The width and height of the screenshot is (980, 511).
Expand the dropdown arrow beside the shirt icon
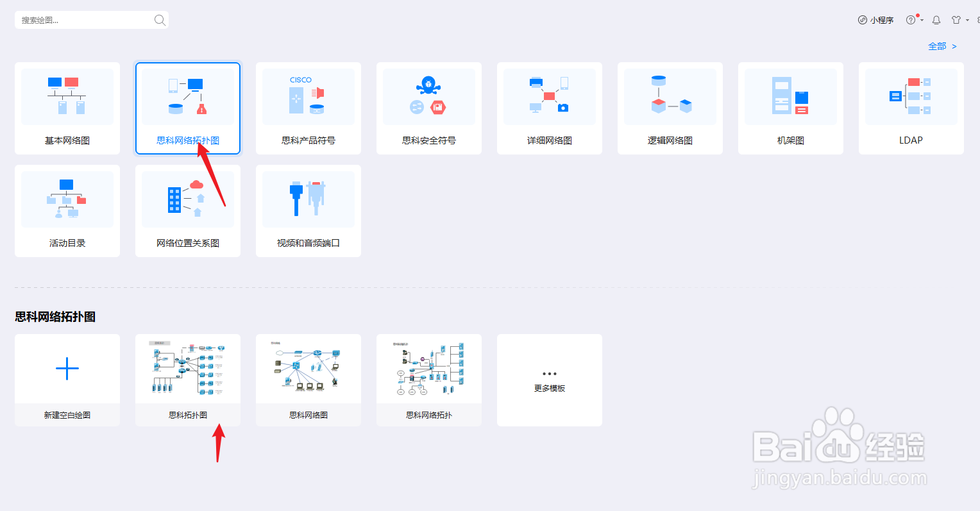(968, 20)
